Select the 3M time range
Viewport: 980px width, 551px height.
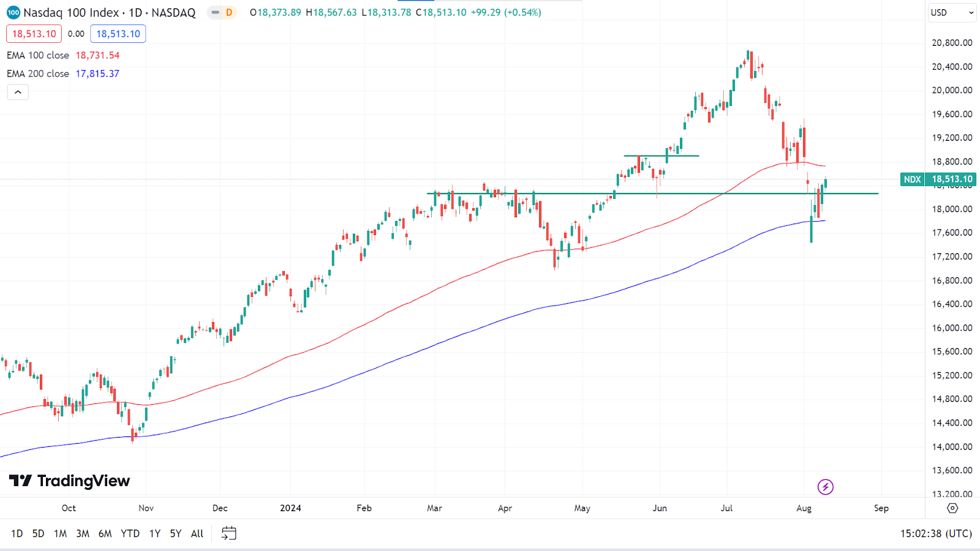83,533
